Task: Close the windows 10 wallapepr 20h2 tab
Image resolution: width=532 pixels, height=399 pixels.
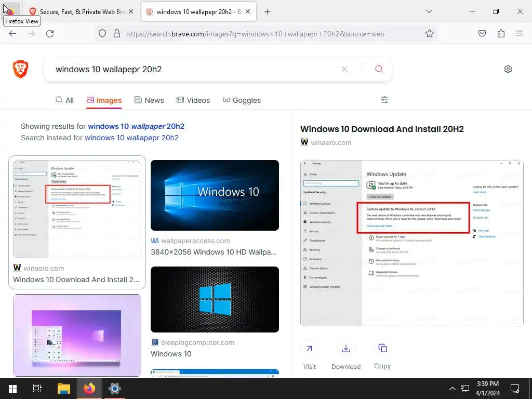Action: 248,12
